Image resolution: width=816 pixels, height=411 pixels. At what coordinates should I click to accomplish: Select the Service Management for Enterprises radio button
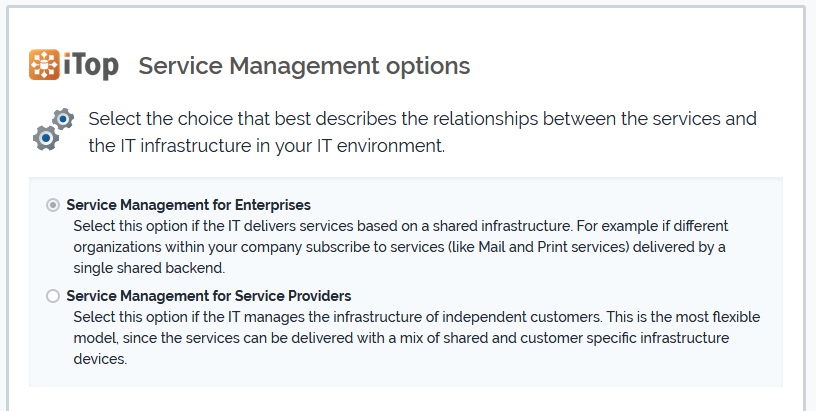53,205
